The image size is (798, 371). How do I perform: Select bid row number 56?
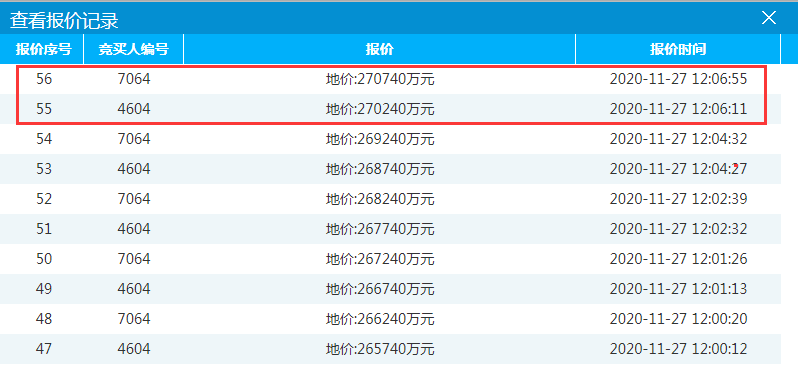point(390,79)
